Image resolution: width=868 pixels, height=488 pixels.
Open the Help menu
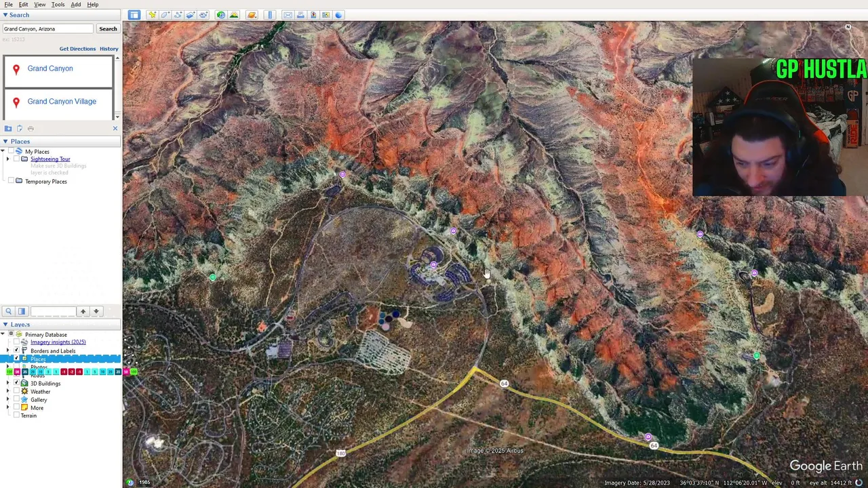[93, 5]
